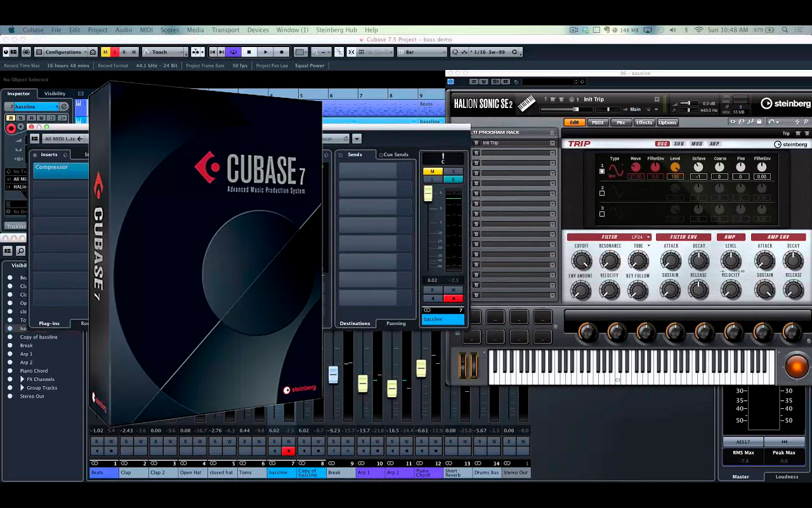The image size is (812, 508).
Task: Enable oscillator 2 checkbox in Trip
Action: [602, 193]
